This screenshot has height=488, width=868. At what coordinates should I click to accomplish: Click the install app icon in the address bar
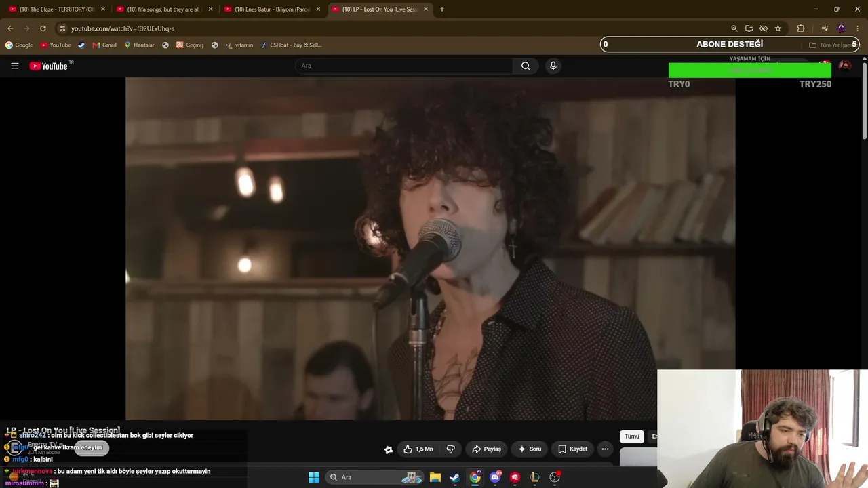click(749, 28)
